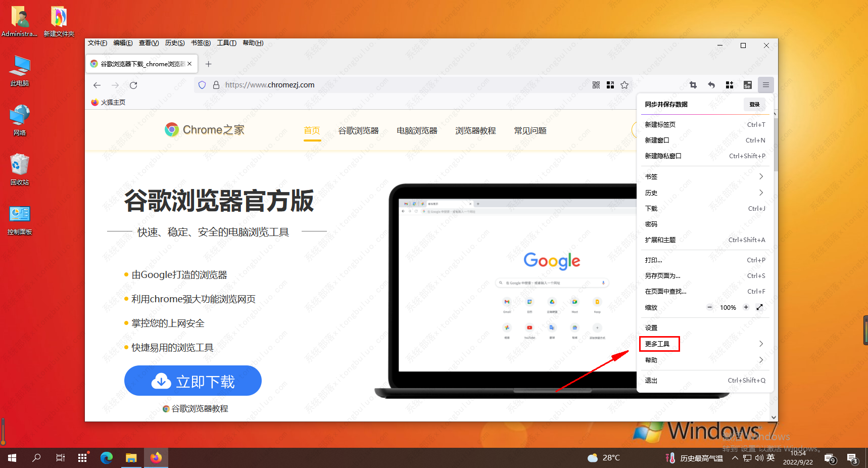This screenshot has width=868, height=468.
Task: Select 新建标签页 menu entry
Action: [x=704, y=124]
